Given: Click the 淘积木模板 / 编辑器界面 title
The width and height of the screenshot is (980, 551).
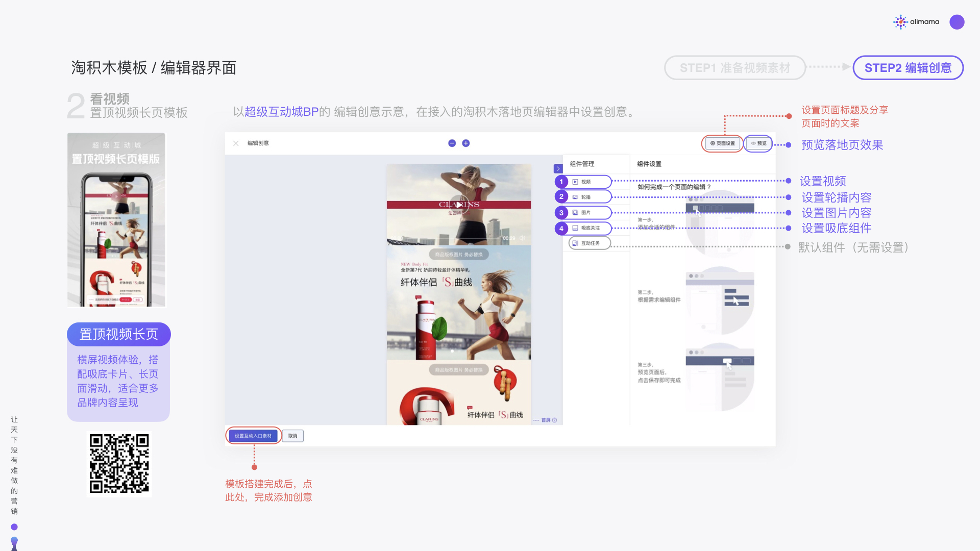Looking at the screenshot, I should (x=154, y=68).
